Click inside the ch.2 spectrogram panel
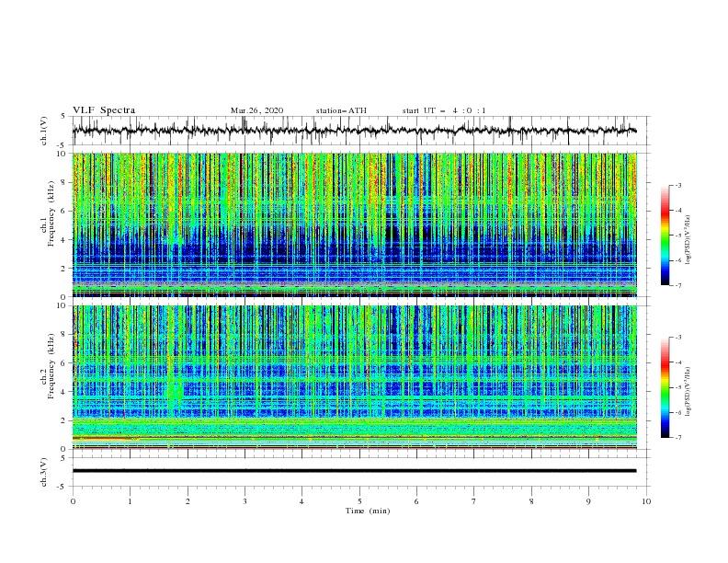The width and height of the screenshot is (728, 563). (x=355, y=377)
